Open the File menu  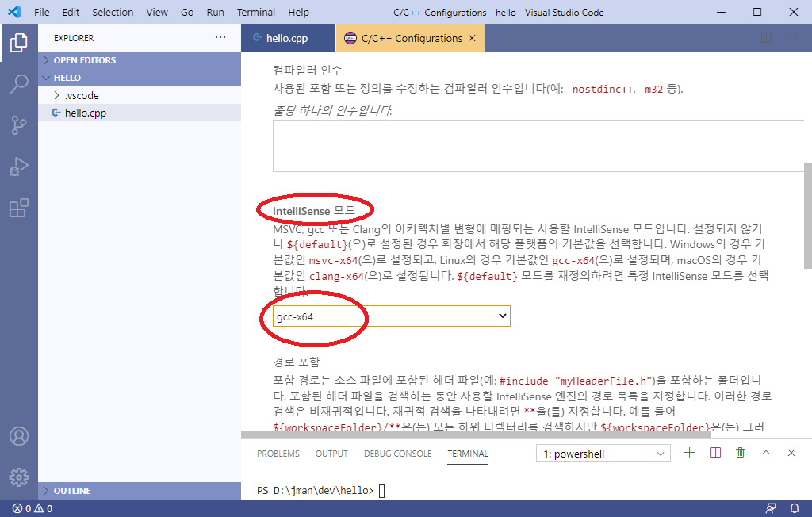point(41,13)
